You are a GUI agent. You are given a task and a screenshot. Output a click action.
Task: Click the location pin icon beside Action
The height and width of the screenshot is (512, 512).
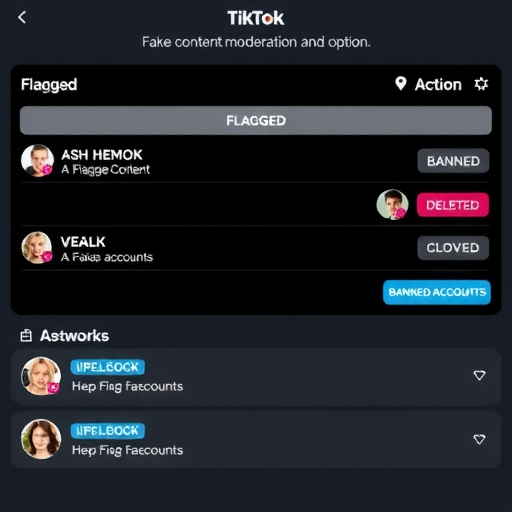(x=401, y=84)
